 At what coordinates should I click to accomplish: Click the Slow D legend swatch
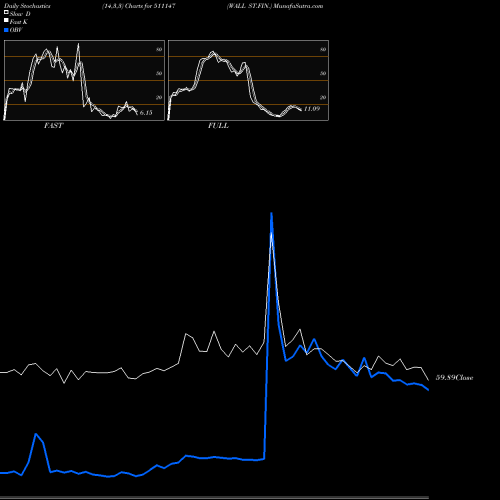tap(6, 12)
